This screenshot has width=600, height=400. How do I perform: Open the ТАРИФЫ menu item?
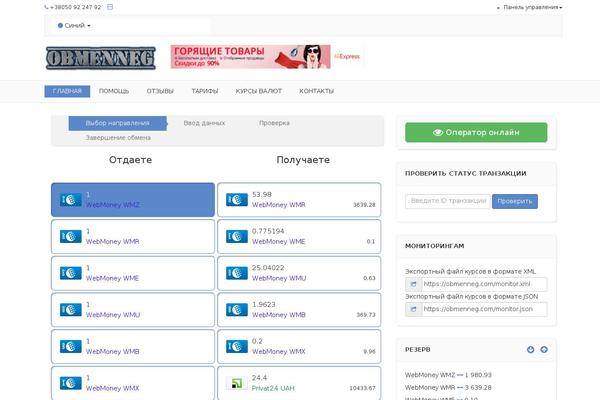(205, 91)
